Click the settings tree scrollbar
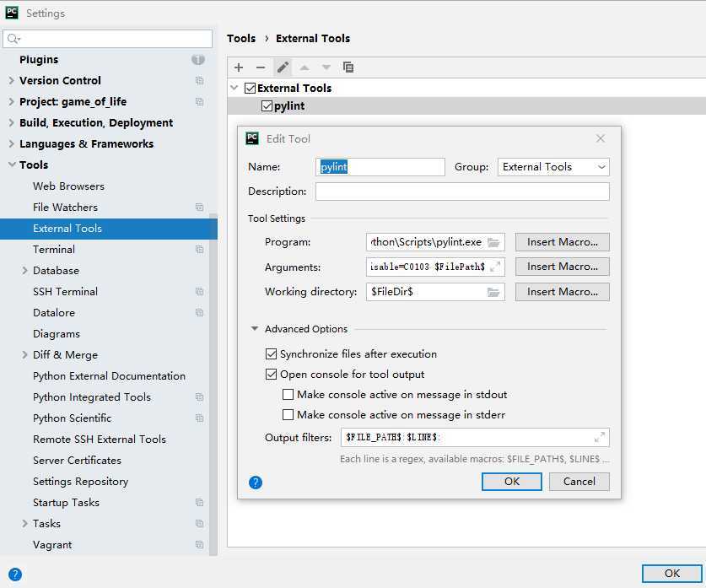Screen dimensions: 706x588 tap(213, 384)
